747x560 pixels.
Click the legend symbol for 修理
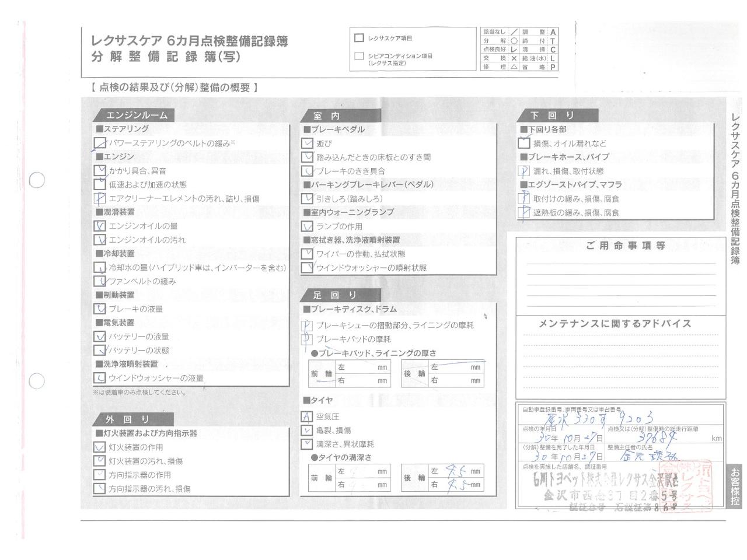(x=514, y=67)
